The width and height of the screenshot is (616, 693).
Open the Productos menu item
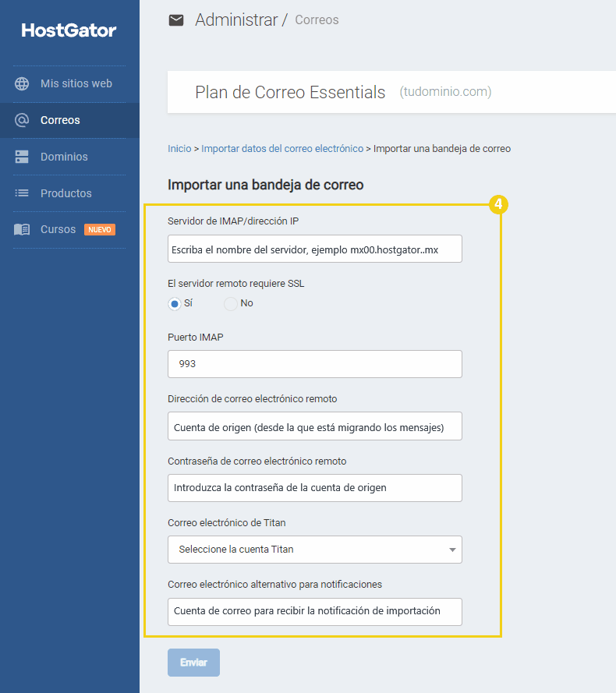click(x=70, y=193)
